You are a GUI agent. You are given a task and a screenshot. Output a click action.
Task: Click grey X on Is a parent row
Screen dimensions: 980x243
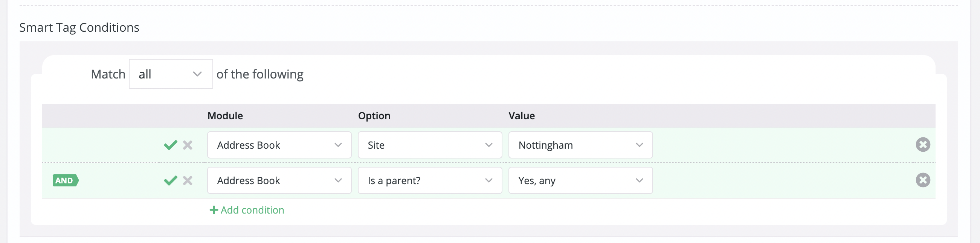click(188, 180)
